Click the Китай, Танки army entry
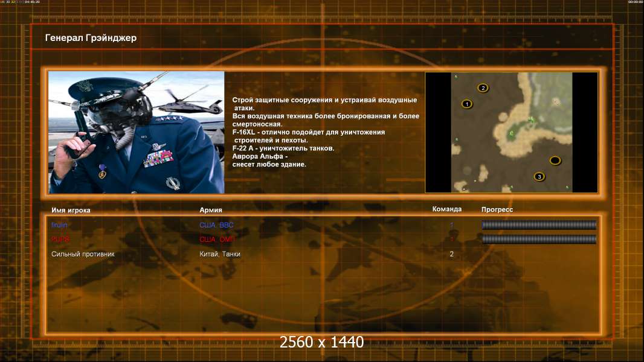Screen dimensions: 644x362 220,254
